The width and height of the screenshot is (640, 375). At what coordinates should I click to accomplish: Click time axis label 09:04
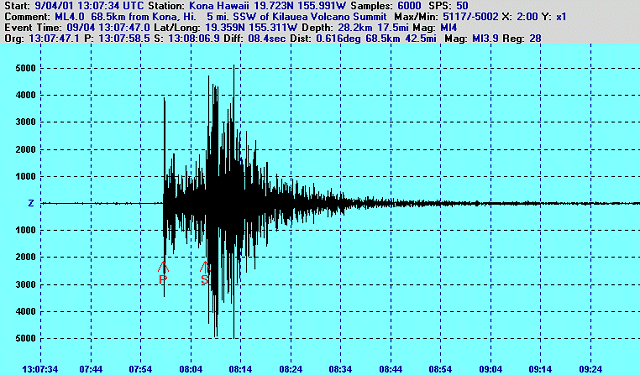tap(491, 370)
